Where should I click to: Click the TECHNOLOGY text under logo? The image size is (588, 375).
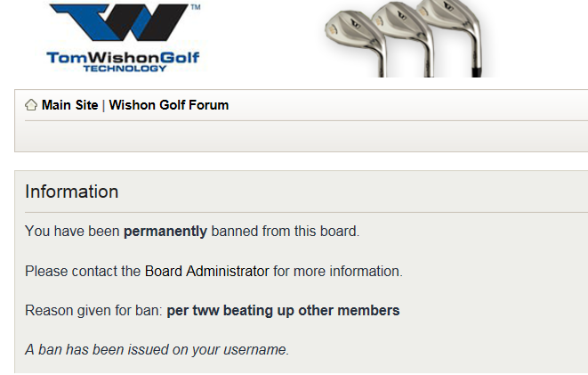(x=124, y=68)
